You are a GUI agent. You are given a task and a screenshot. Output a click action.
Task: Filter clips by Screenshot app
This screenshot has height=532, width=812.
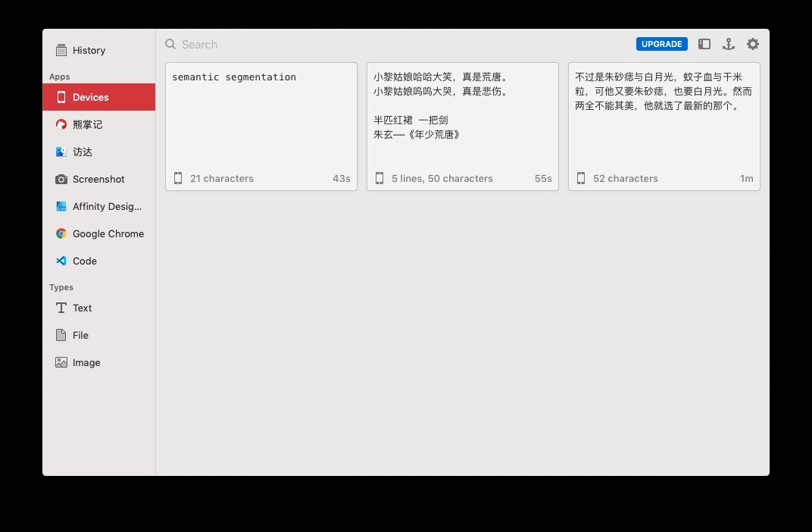[x=99, y=180]
